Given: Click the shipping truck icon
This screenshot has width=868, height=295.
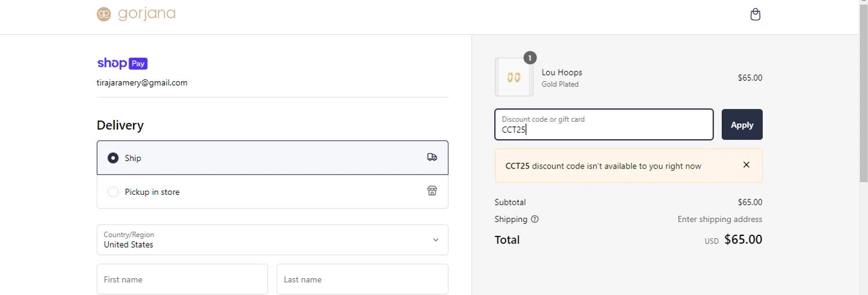Looking at the screenshot, I should pos(432,157).
